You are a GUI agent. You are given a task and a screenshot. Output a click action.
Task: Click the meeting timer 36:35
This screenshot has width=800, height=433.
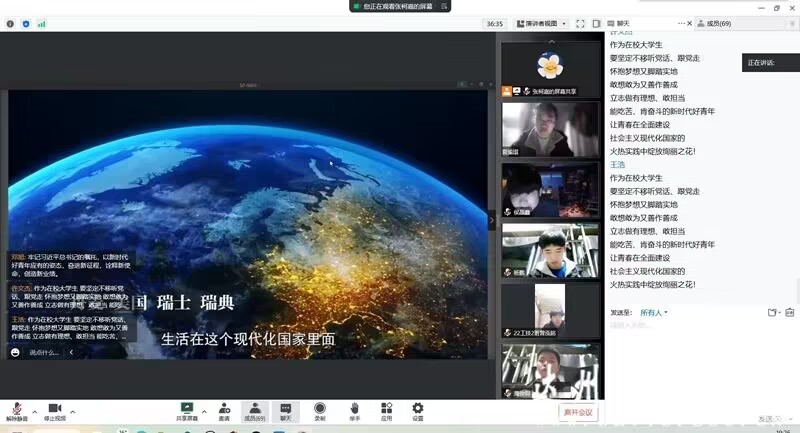494,24
